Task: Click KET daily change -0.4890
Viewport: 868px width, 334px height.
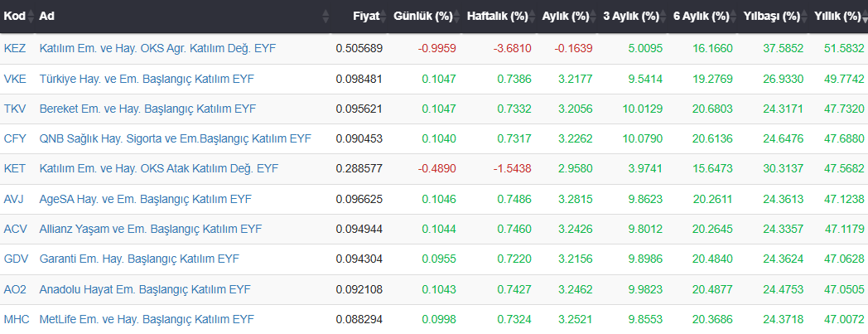Action: click(436, 168)
